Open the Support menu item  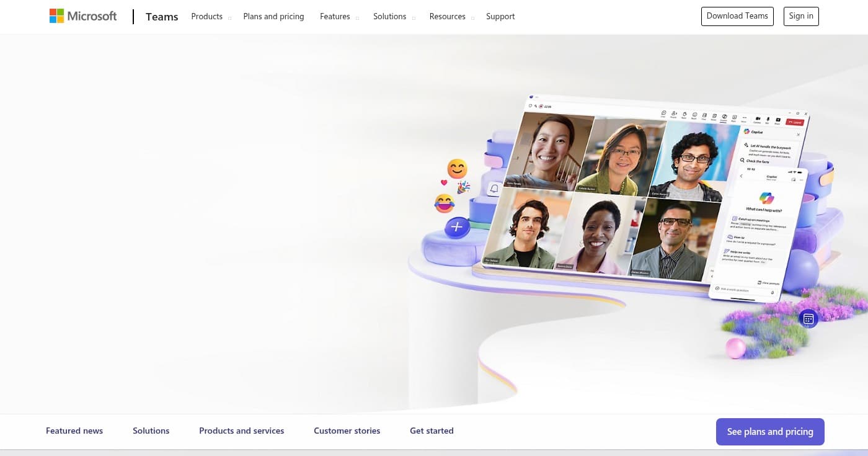click(x=500, y=16)
